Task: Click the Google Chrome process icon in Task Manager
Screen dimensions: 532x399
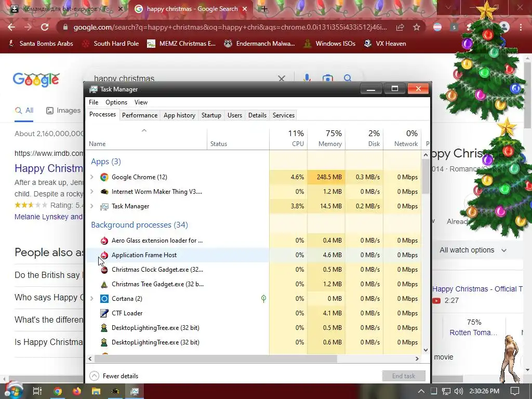Action: click(x=104, y=177)
